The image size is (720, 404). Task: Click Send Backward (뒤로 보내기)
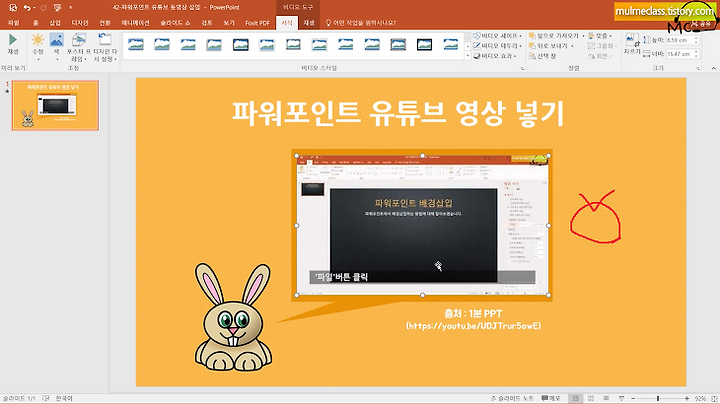tap(551, 46)
